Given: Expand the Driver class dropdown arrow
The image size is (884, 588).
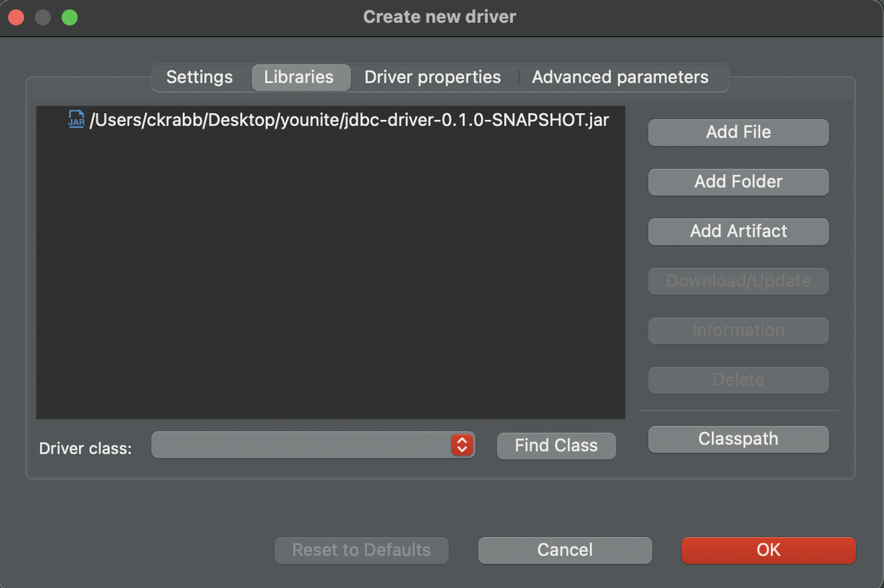Looking at the screenshot, I should coord(461,445).
